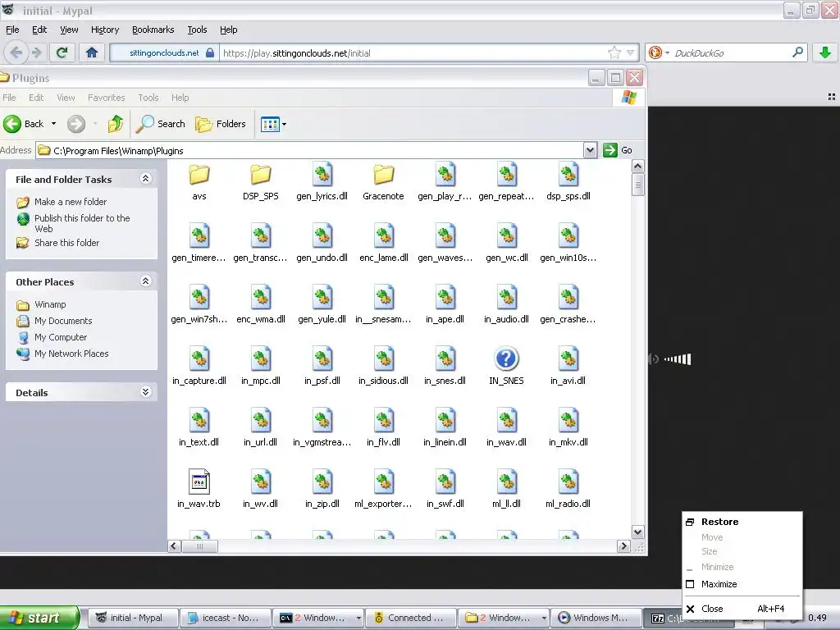840x630 pixels.
Task: Open Mypal Bookmarks menu
Action: [153, 30]
